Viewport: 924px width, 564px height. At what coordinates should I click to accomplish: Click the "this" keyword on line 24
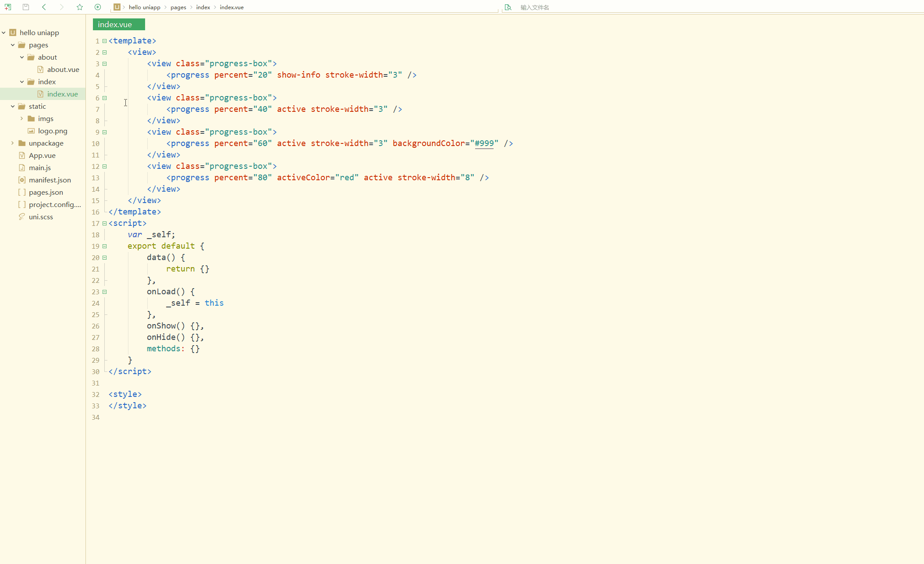[x=214, y=303]
